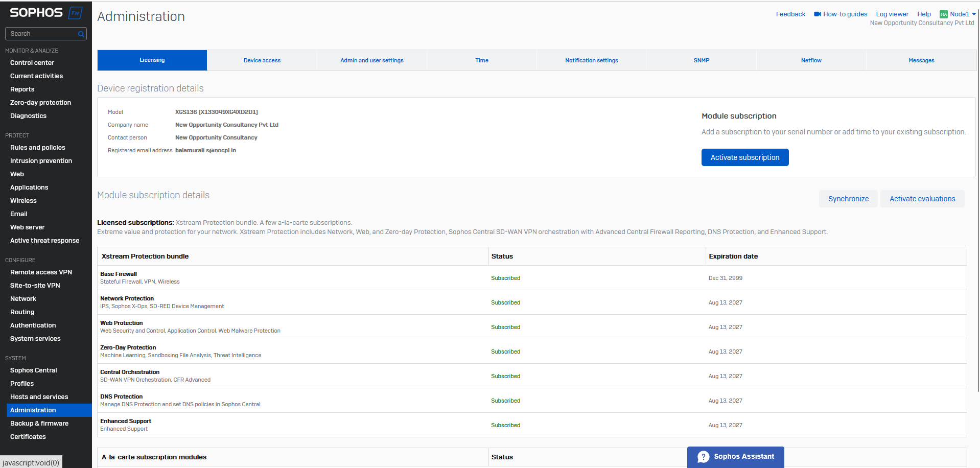Click the How-to guides video camera icon
This screenshot has height=468, width=980.
tap(817, 14)
